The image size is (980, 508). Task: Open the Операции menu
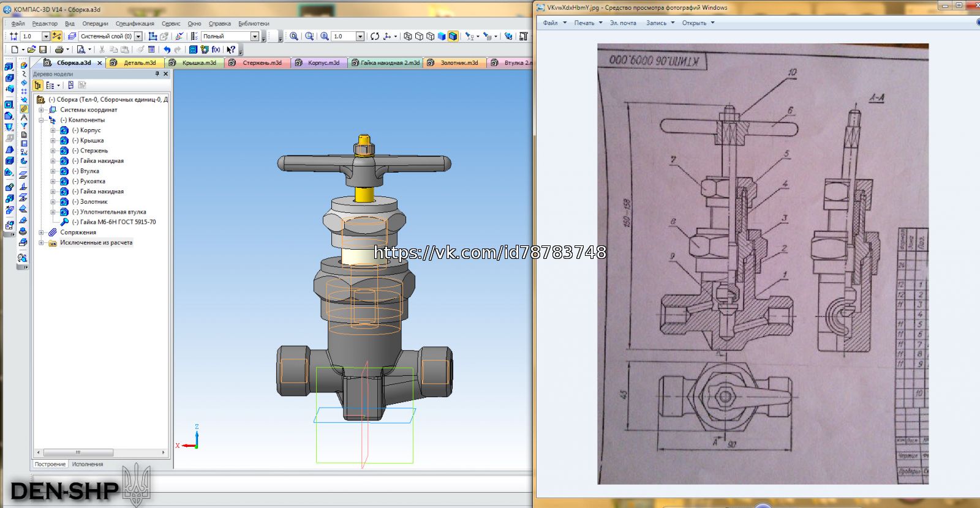pyautogui.click(x=95, y=23)
